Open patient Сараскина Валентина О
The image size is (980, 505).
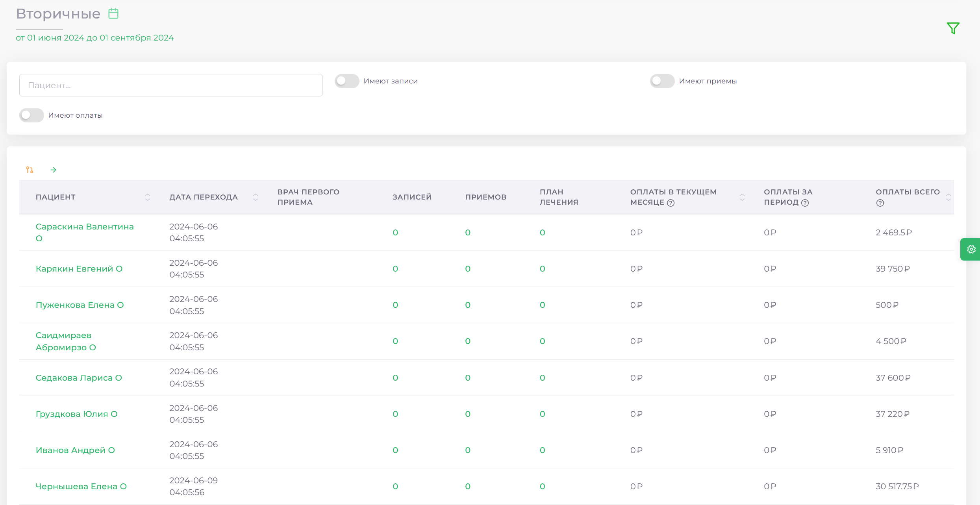point(85,233)
